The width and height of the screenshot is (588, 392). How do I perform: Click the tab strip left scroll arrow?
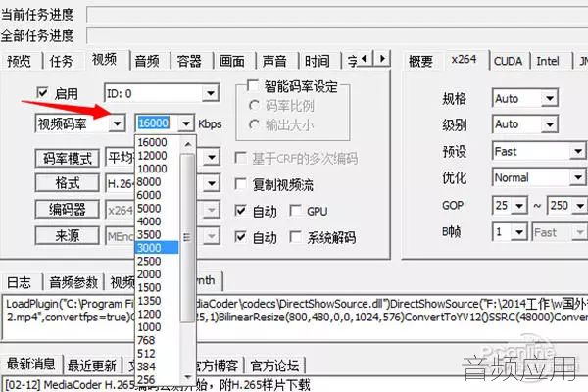366,59
